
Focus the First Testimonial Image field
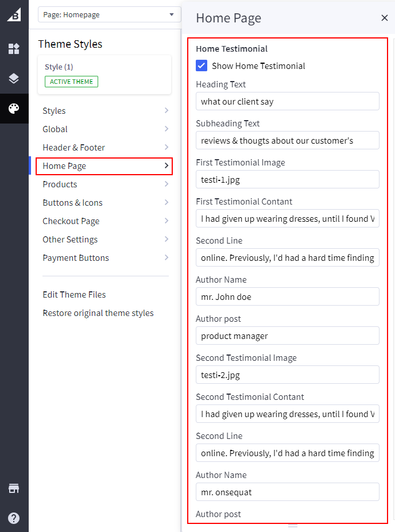(x=287, y=180)
